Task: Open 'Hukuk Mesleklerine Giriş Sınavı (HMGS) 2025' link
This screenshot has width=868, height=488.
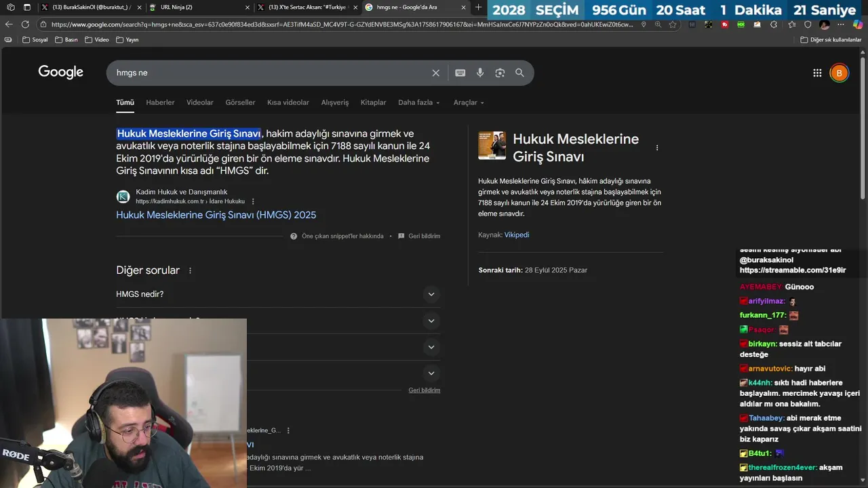Action: coord(216,215)
